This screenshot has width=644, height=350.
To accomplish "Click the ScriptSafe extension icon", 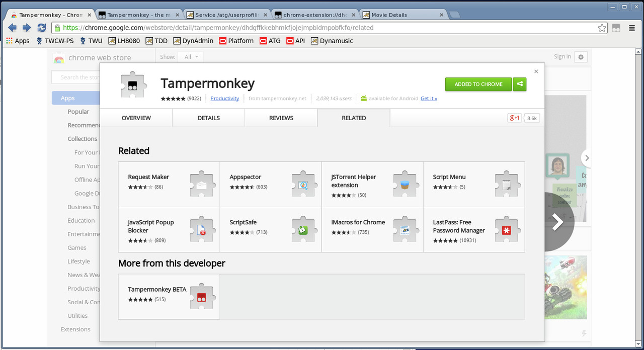I will (305, 229).
